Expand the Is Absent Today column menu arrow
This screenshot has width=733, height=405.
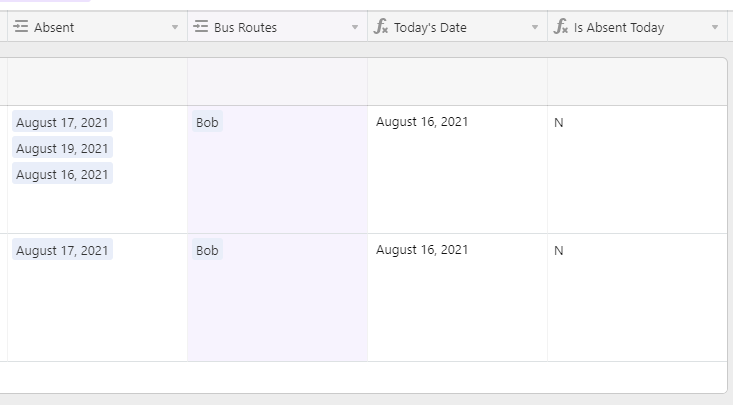(x=715, y=28)
